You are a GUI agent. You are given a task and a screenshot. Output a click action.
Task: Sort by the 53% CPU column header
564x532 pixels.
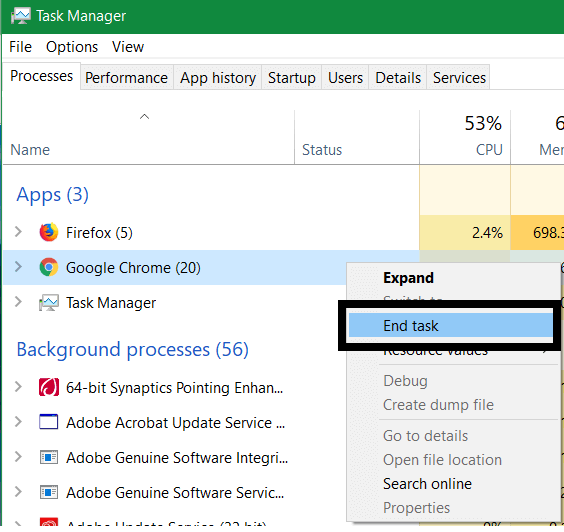pyautogui.click(x=465, y=138)
